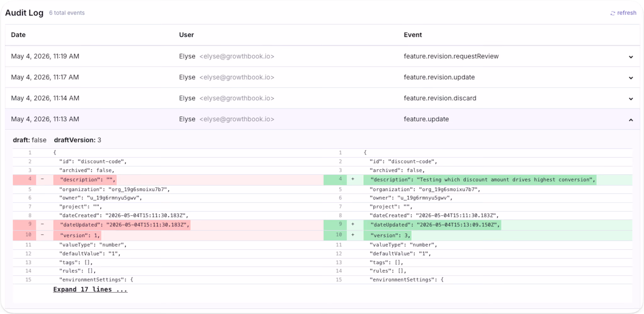644x314 pixels.
Task: Click the feature.update event name
Action: click(x=426, y=119)
